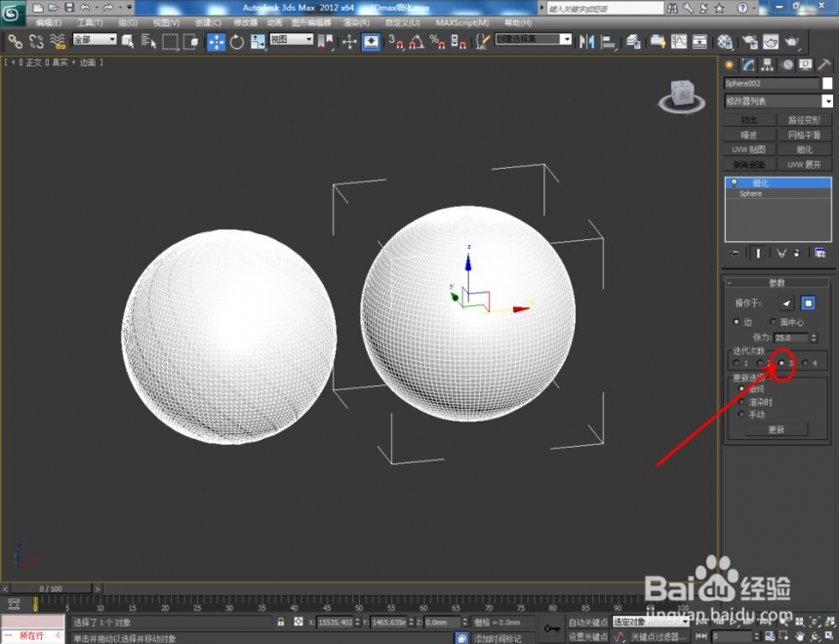This screenshot has height=644, width=839.
Task: Click the New Scene icon in the title bar
Action: click(37, 8)
